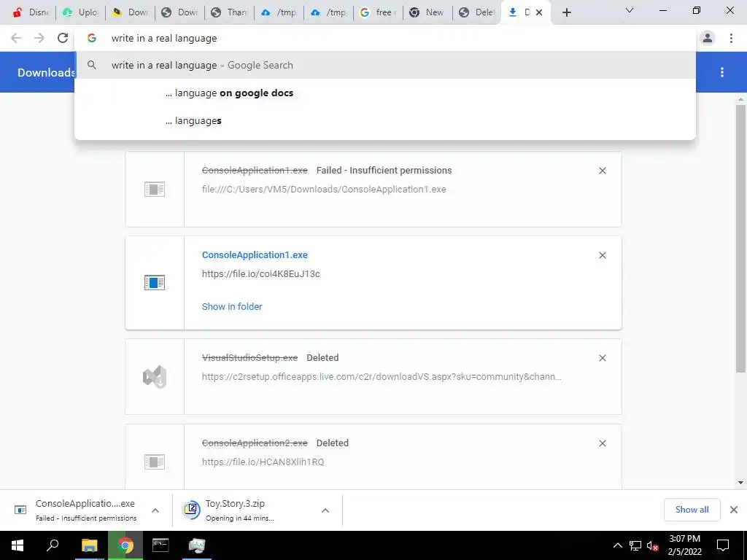Click the file.io/HCAN8Xlih1RQ URL
This screenshot has width=747, height=560.
263,462
